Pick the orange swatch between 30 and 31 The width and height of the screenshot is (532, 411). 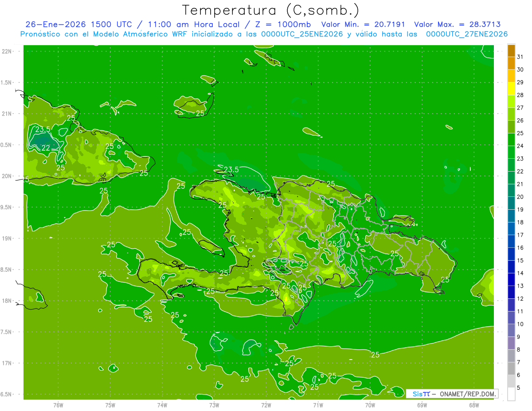pyautogui.click(x=511, y=63)
